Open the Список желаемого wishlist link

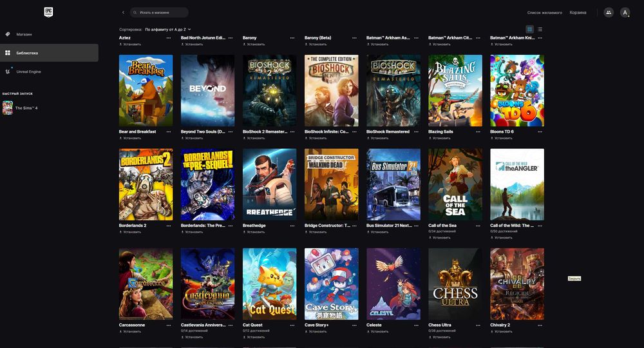(545, 12)
